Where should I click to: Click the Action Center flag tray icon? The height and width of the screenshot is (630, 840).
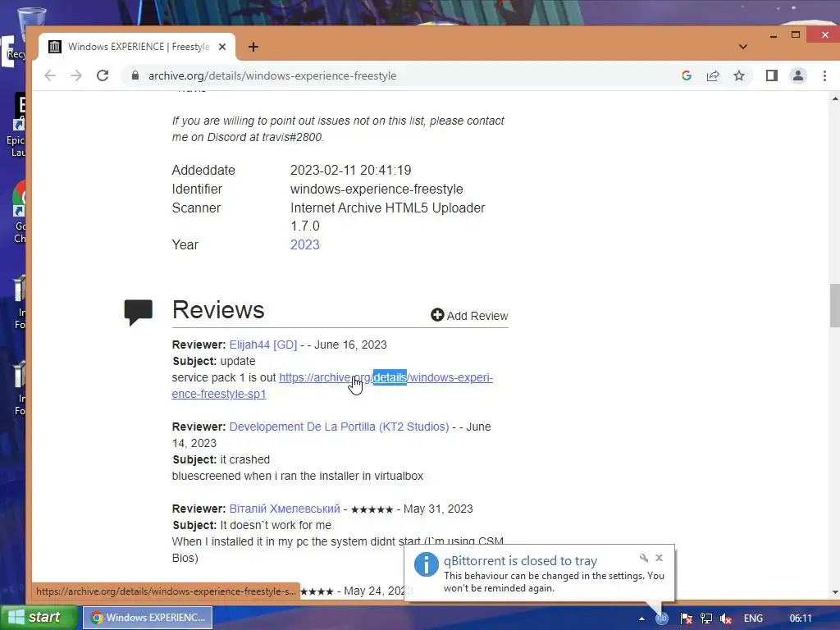[x=687, y=619]
